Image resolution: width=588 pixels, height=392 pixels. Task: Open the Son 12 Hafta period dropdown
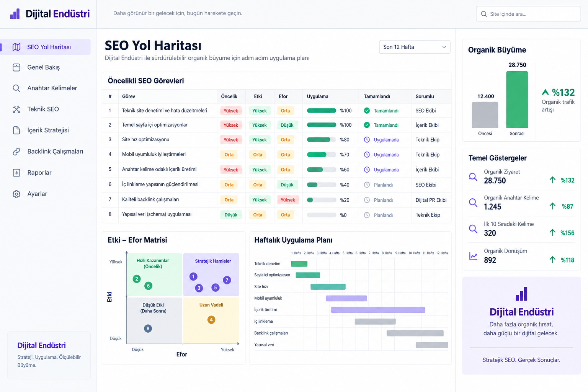[415, 47]
